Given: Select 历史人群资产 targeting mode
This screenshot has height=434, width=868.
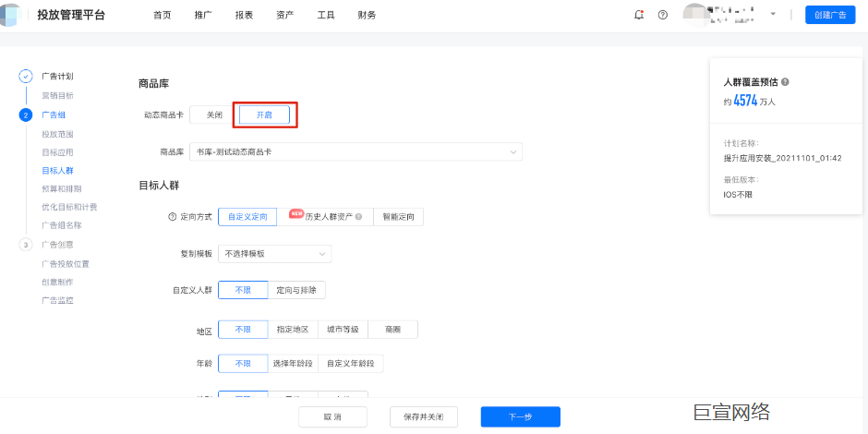Looking at the screenshot, I should pyautogui.click(x=325, y=217).
